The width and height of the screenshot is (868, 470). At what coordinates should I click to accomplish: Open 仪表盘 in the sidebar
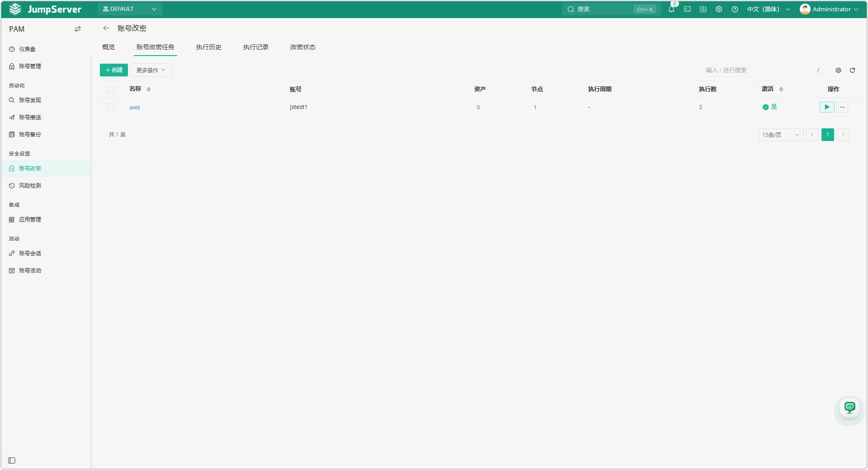(46, 49)
